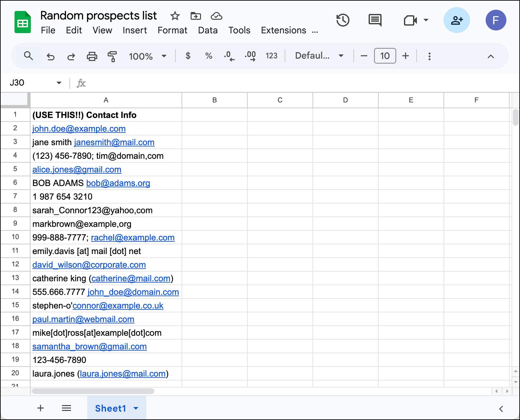The height and width of the screenshot is (420, 520).
Task: Expand meeting options dropdown arrow
Action: (x=426, y=20)
